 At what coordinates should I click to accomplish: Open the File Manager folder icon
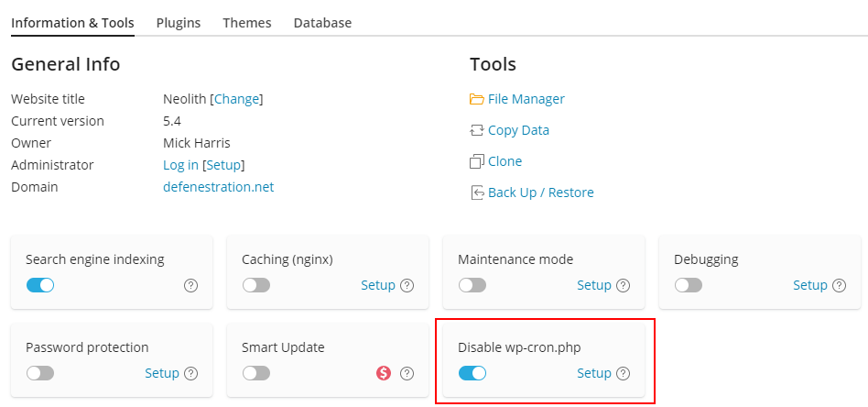tap(477, 99)
